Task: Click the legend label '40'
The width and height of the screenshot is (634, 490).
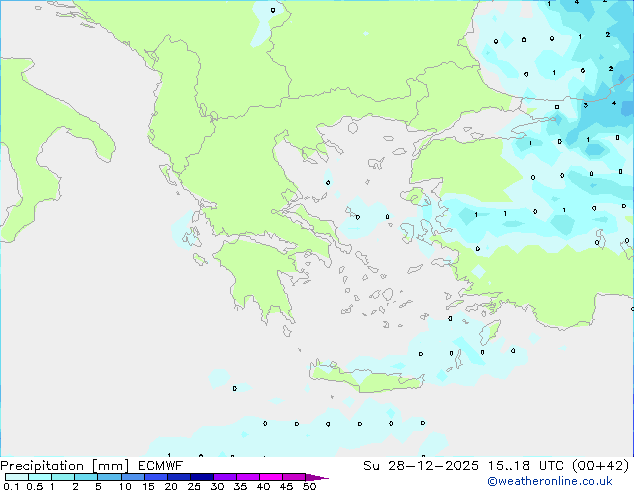Action: tap(263, 486)
